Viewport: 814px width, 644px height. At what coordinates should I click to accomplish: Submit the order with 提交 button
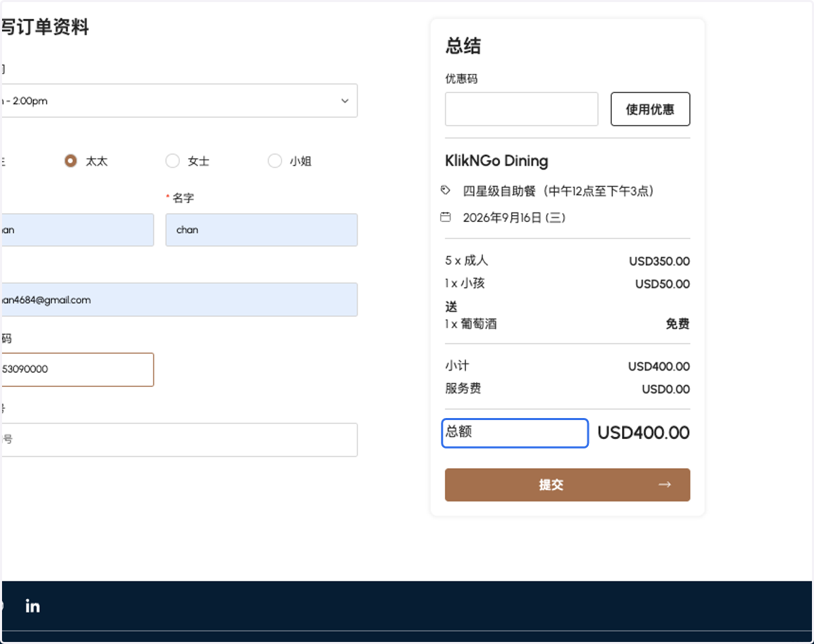[x=567, y=485]
